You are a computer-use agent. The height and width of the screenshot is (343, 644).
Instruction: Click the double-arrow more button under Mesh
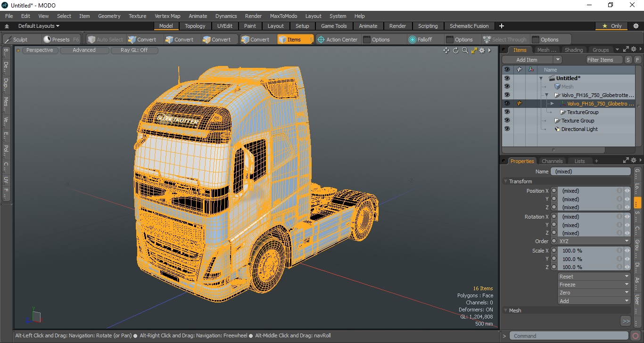[x=626, y=321]
